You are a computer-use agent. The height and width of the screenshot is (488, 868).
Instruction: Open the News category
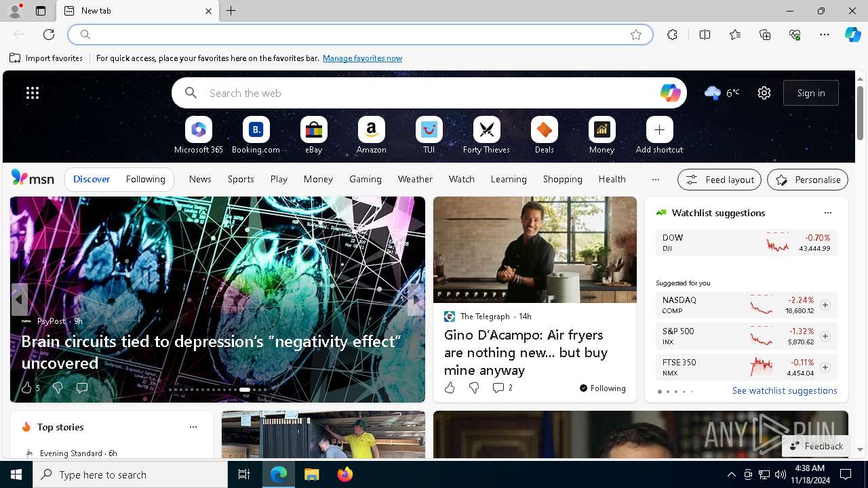(x=200, y=179)
